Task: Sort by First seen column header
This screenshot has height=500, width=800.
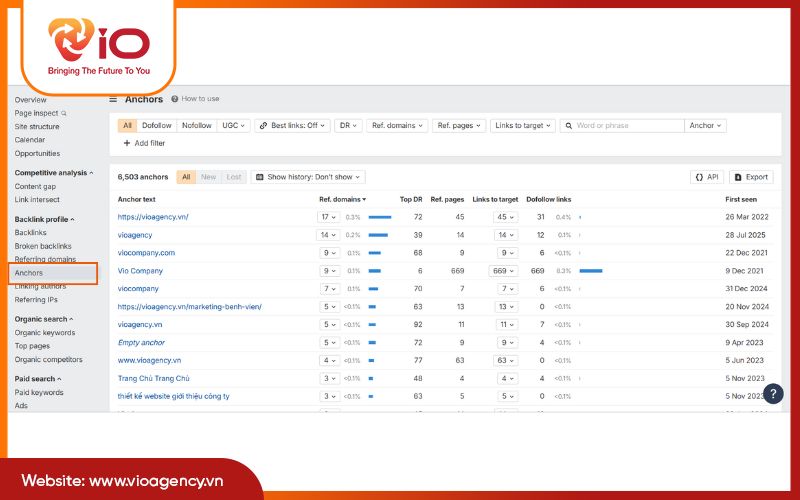Action: [741, 199]
